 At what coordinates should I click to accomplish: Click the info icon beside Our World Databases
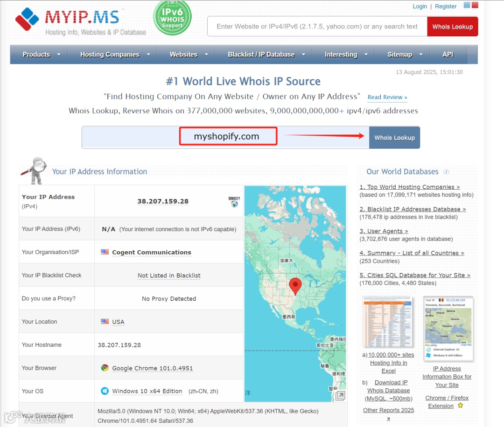tap(446, 172)
